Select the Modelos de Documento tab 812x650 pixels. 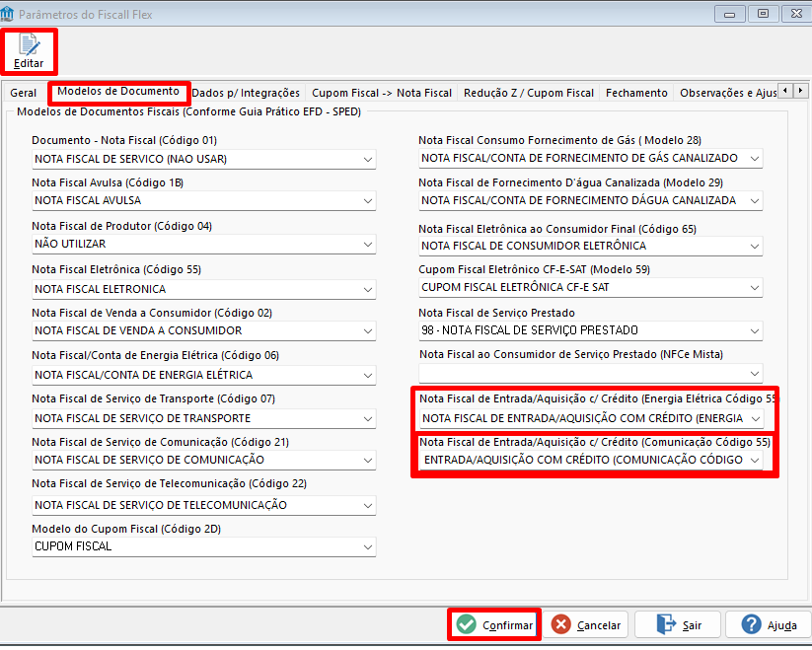click(118, 92)
